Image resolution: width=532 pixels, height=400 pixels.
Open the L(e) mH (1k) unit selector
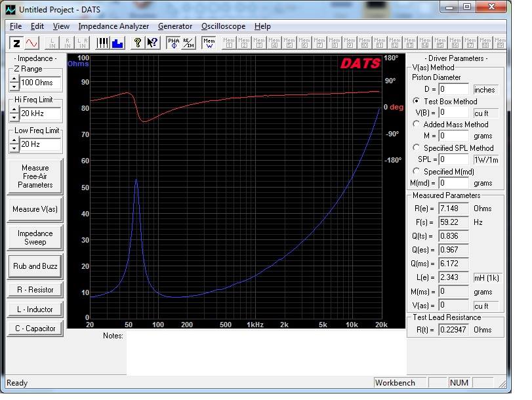[x=487, y=278]
